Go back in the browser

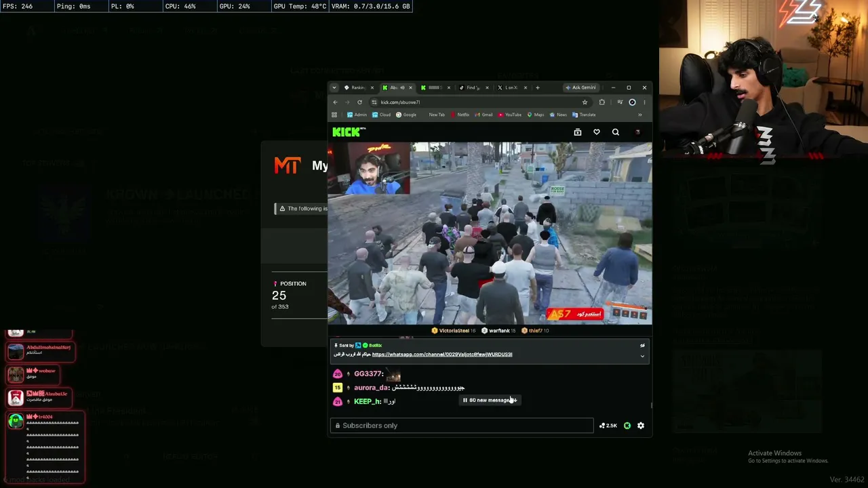tap(335, 102)
